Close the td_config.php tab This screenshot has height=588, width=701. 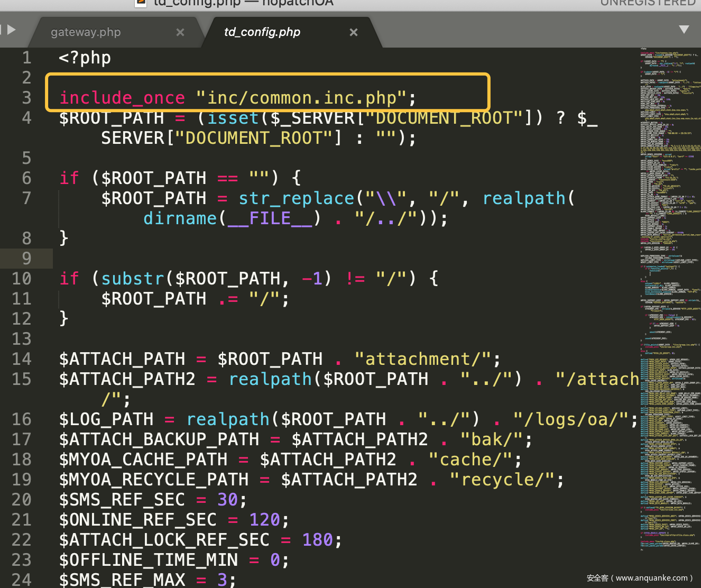point(354,32)
